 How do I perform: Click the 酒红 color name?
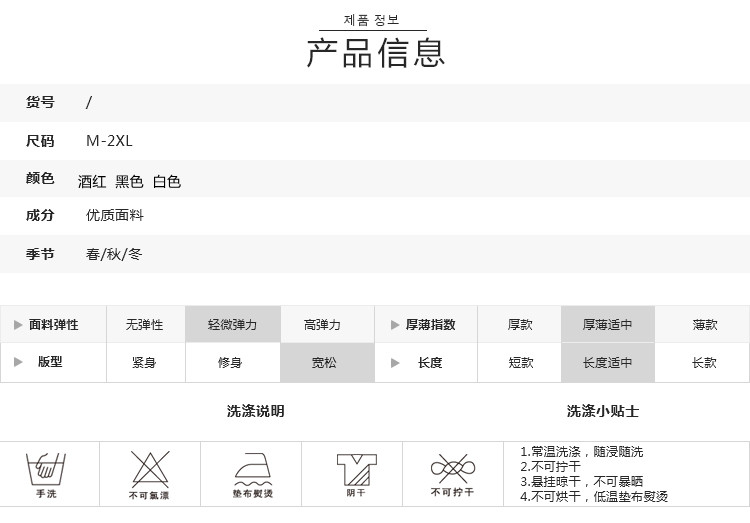pos(92,182)
